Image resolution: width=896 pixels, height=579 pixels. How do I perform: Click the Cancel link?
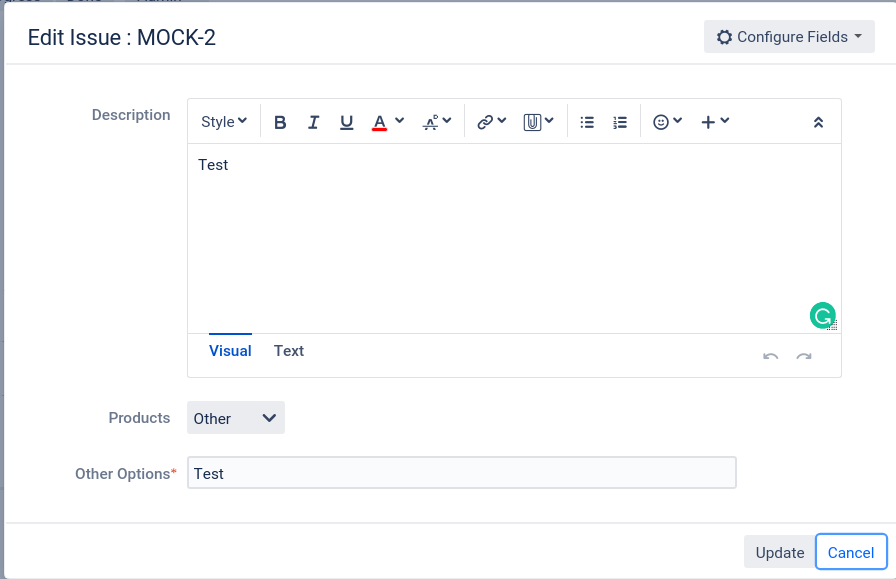coord(851,552)
